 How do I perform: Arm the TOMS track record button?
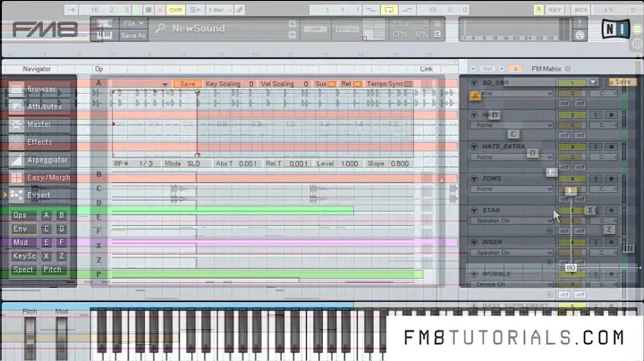point(611,179)
